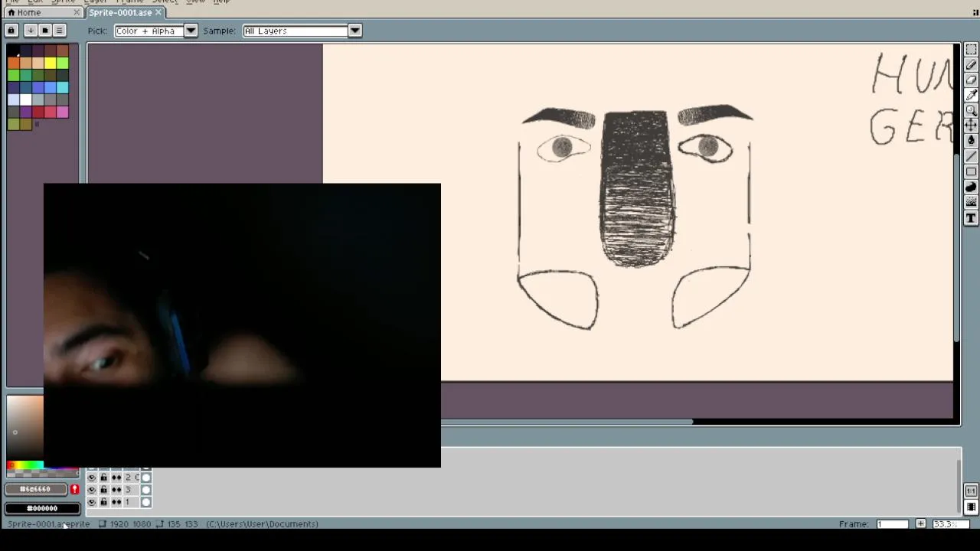The height and width of the screenshot is (551, 980).
Task: Click the red color warning icon
Action: pos(74,489)
